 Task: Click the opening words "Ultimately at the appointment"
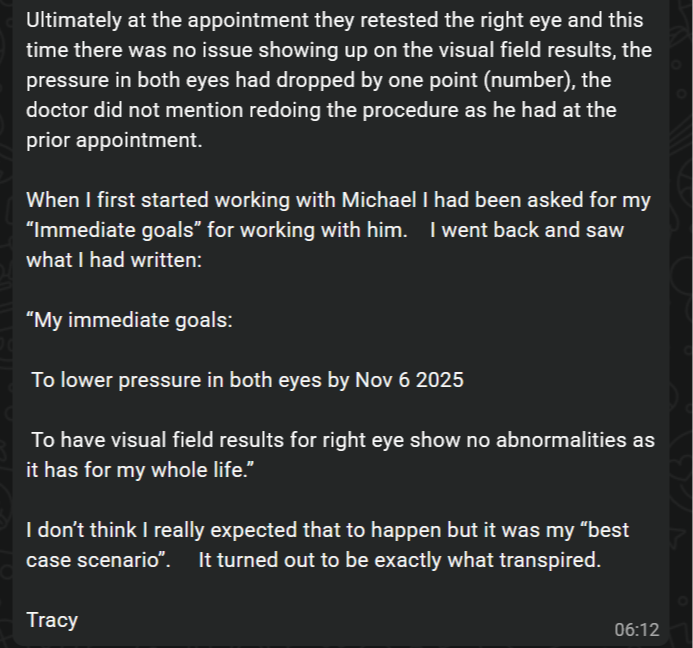[x=150, y=20]
